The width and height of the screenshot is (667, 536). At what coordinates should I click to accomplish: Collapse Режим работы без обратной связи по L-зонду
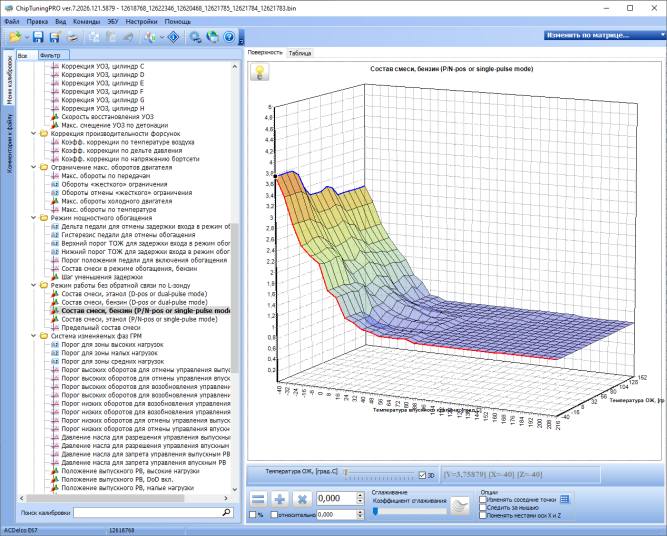(x=34, y=285)
